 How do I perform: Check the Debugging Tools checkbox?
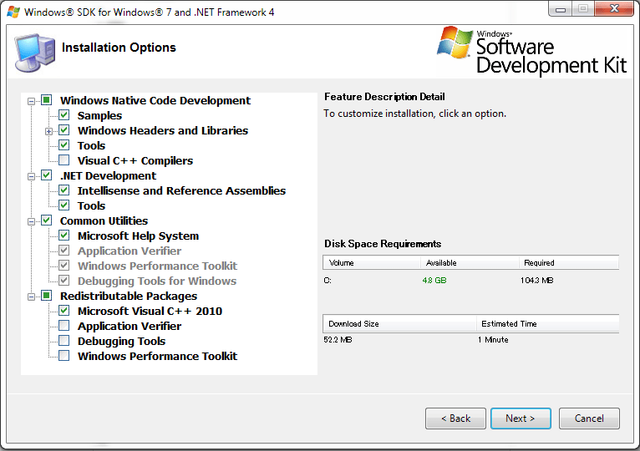click(x=64, y=341)
